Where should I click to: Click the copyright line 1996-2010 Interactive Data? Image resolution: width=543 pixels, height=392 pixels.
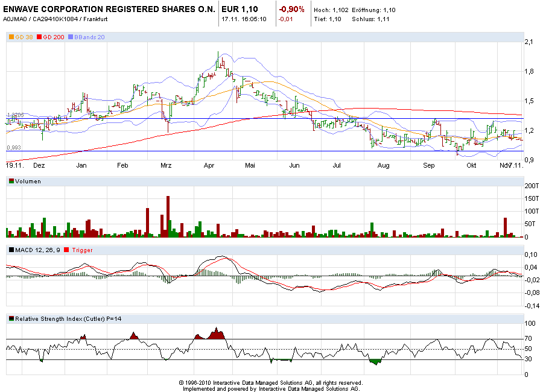coord(271,382)
